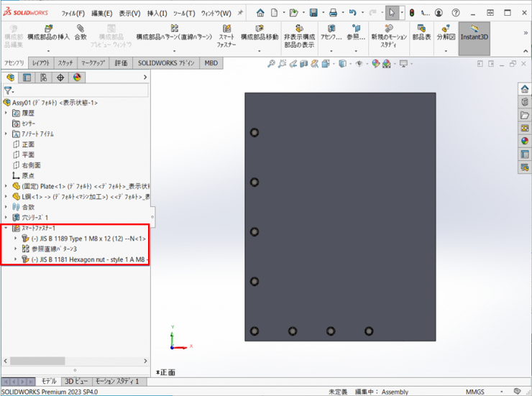The image size is (532, 396).
Task: Switch to the スケッチ ribbon tab
Action: click(65, 63)
